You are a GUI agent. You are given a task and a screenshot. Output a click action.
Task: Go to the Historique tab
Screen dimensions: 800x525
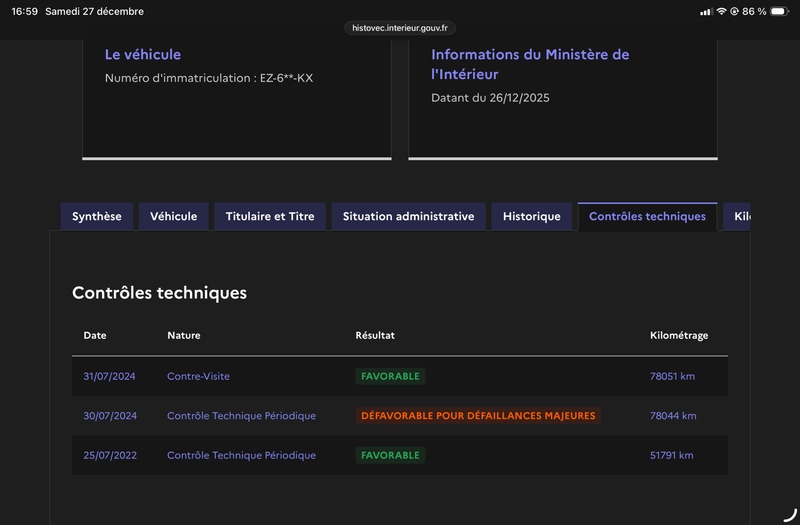click(532, 216)
